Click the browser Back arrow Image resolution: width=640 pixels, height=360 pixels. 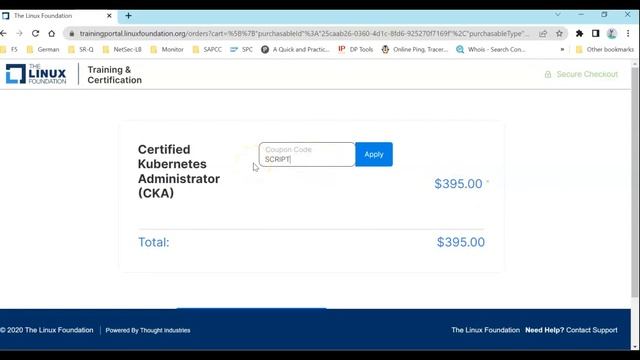(4, 33)
